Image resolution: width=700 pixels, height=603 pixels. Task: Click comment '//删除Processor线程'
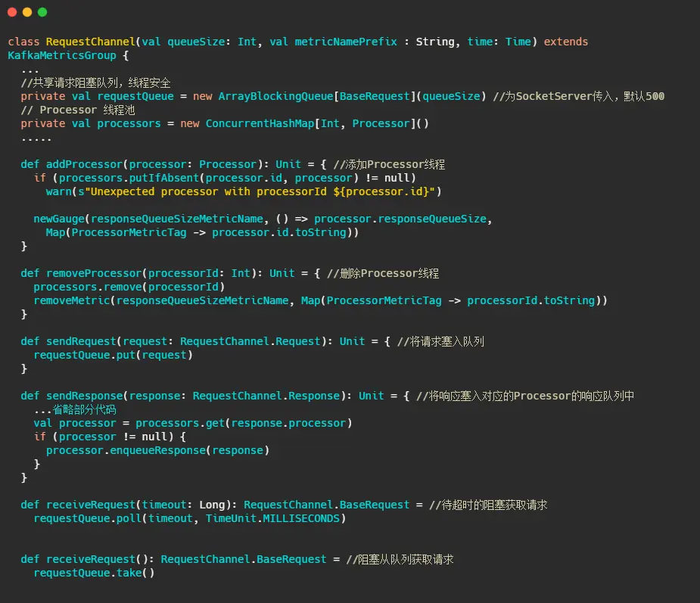pos(383,273)
